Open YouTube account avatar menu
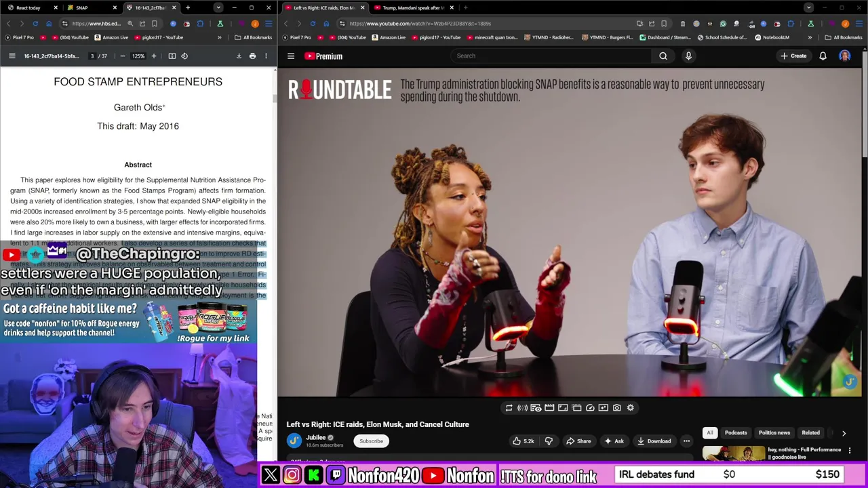Image resolution: width=868 pixels, height=488 pixels. tap(845, 56)
